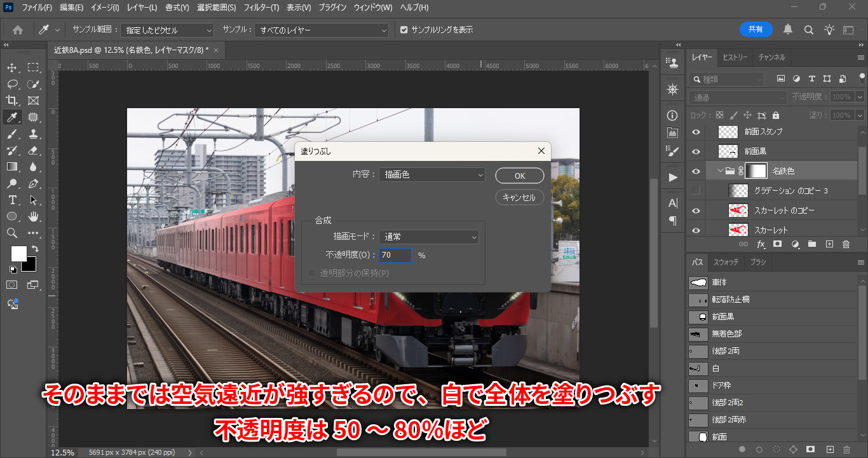The width and height of the screenshot is (868, 458).
Task: Select the Horizontal Type tool
Action: coord(12,200)
